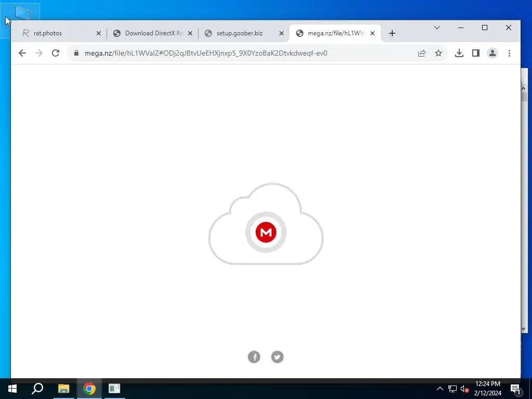Close the mega.nz tab
Viewport: 532px width, 399px height.
tap(373, 33)
